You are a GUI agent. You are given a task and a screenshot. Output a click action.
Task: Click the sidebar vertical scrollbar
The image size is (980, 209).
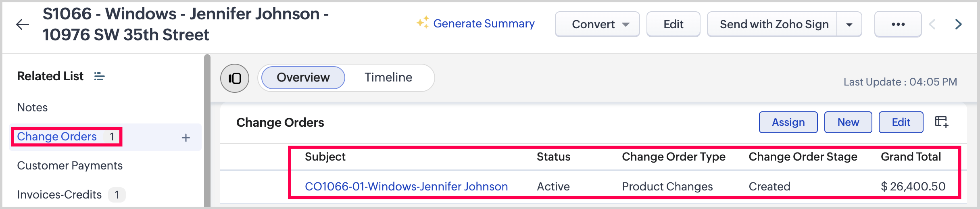click(x=207, y=129)
